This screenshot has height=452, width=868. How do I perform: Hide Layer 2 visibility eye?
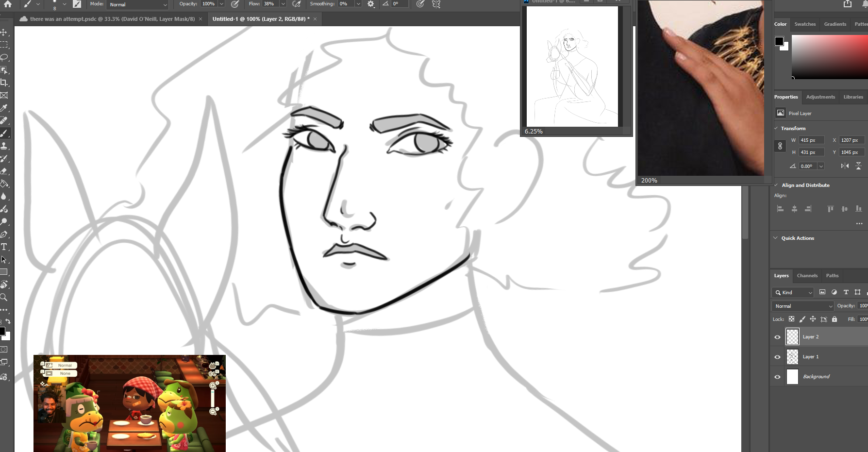(777, 337)
